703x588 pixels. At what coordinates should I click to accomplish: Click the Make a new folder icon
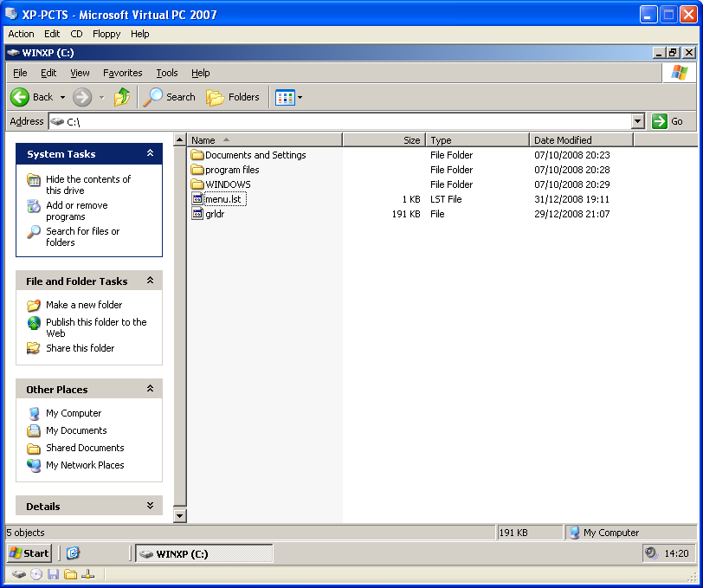(34, 306)
